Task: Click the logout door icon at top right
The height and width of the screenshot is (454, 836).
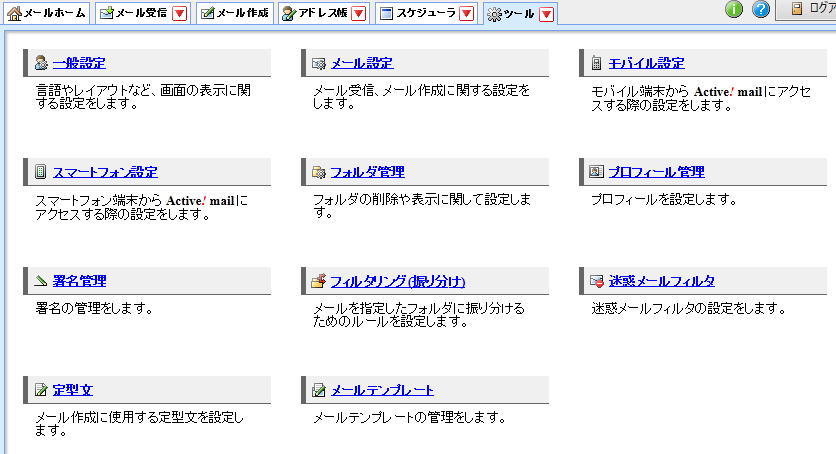Action: point(797,9)
